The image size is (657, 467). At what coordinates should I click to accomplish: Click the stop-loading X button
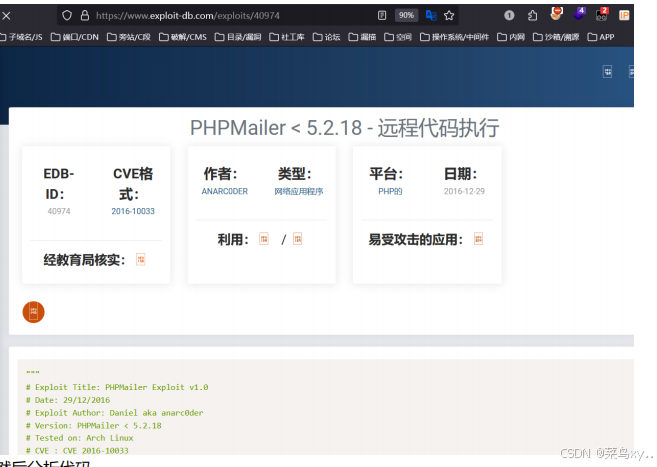click(6, 16)
